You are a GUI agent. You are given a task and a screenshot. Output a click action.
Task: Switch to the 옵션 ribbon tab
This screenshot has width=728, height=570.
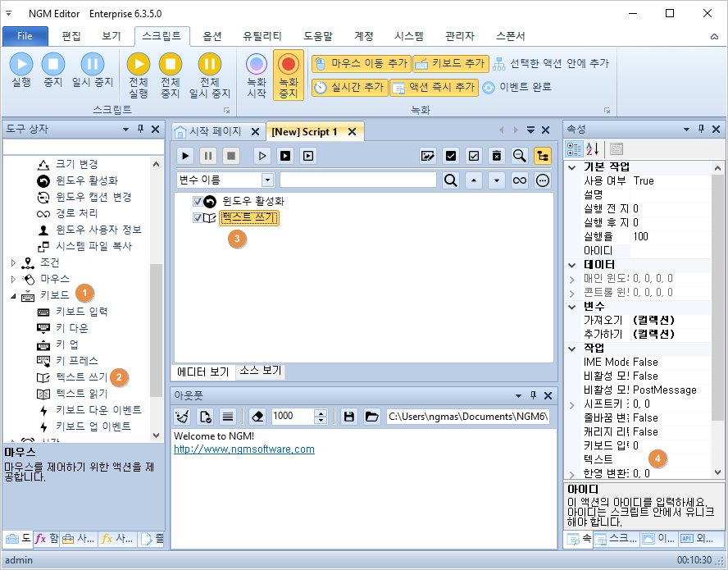click(212, 36)
